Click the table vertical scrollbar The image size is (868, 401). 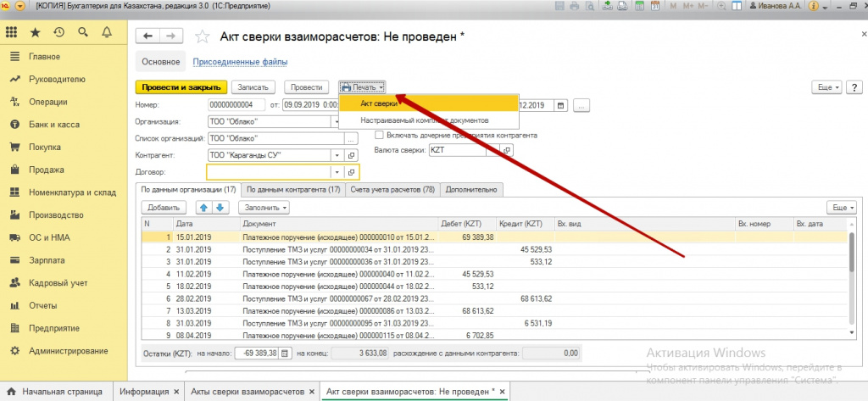pos(852,277)
